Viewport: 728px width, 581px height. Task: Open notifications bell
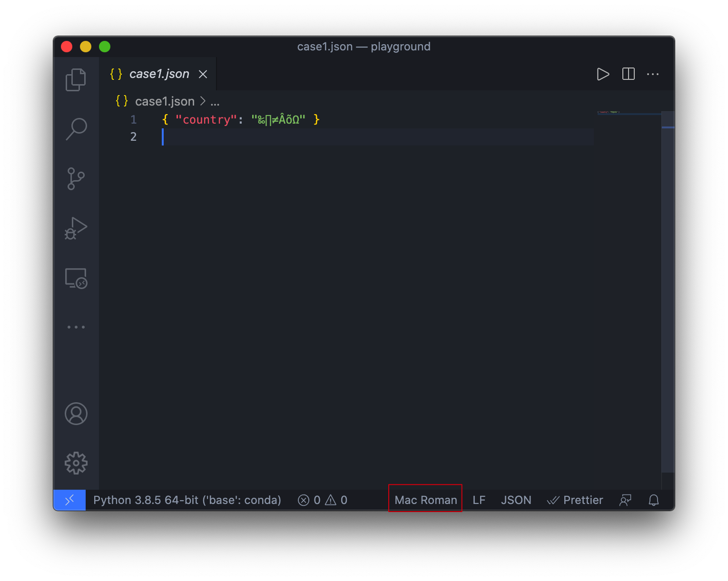pyautogui.click(x=654, y=500)
